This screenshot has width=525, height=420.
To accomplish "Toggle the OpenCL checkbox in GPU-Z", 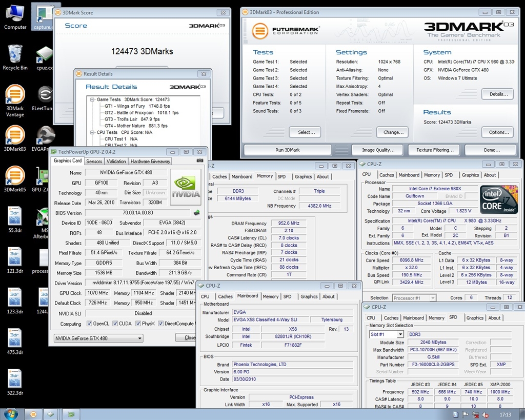I will coord(89,324).
